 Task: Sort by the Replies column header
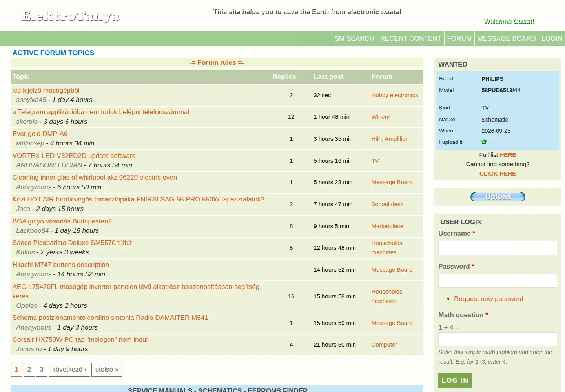284,77
